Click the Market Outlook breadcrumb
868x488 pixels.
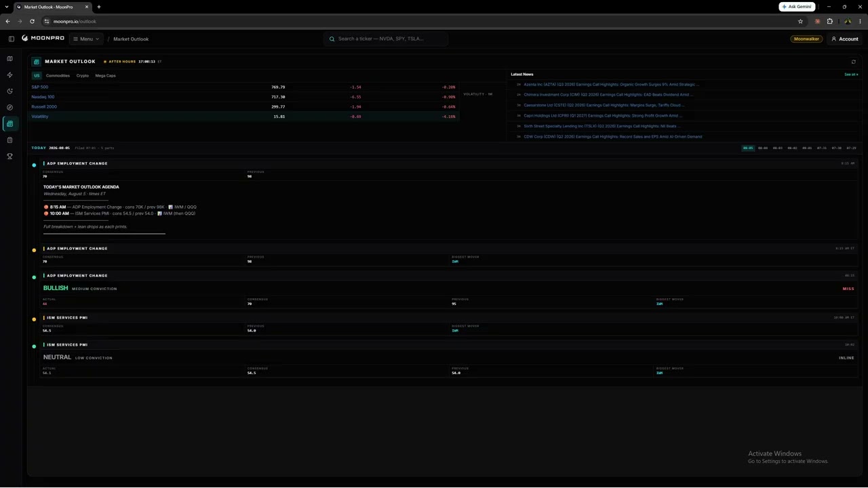pyautogui.click(x=131, y=39)
